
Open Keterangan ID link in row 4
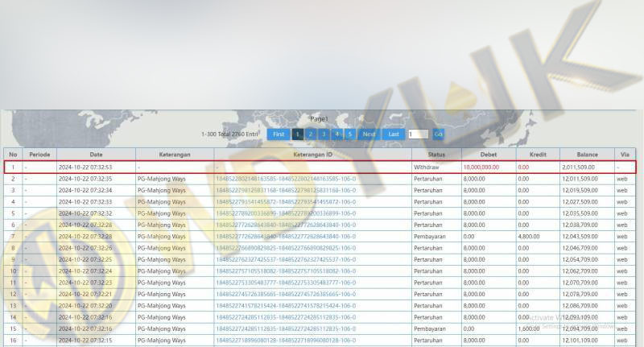point(286,202)
